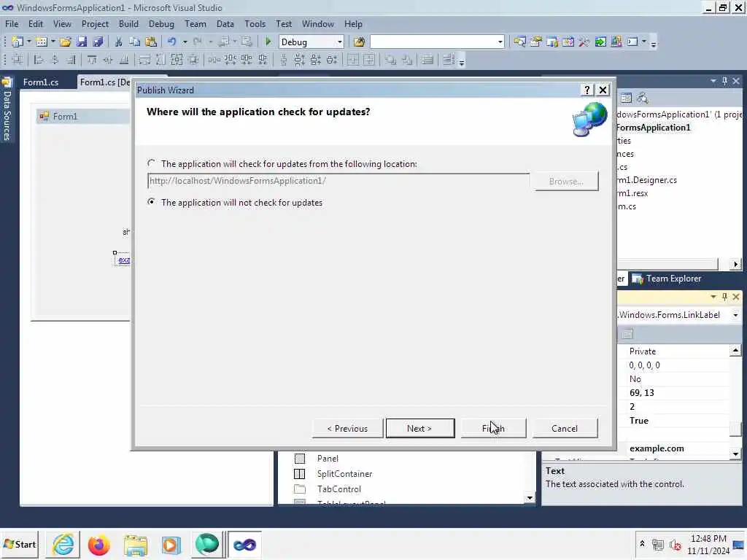Click the Align Tops layout icon
This screenshot has height=560, width=747.
pos(92,60)
